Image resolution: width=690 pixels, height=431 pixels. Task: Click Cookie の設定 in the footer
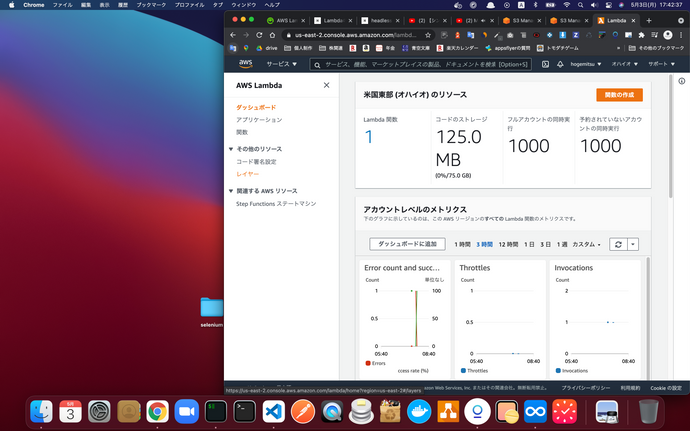(x=666, y=388)
